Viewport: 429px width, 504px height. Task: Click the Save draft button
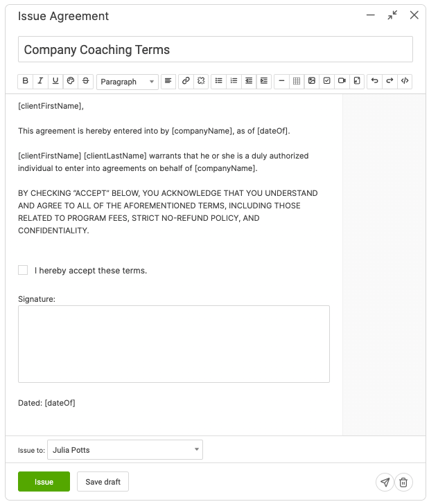tap(103, 482)
